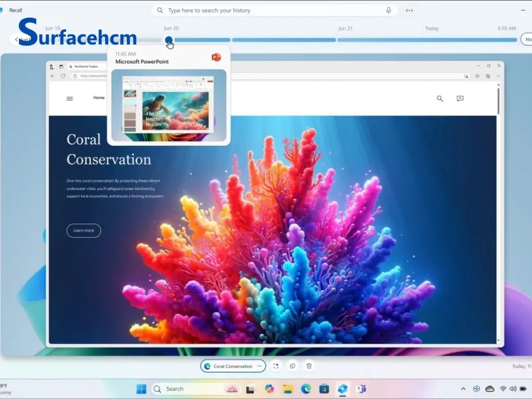Viewport: 532px width, 399px height.
Task: Click the battery tray icon
Action: pos(523,389)
